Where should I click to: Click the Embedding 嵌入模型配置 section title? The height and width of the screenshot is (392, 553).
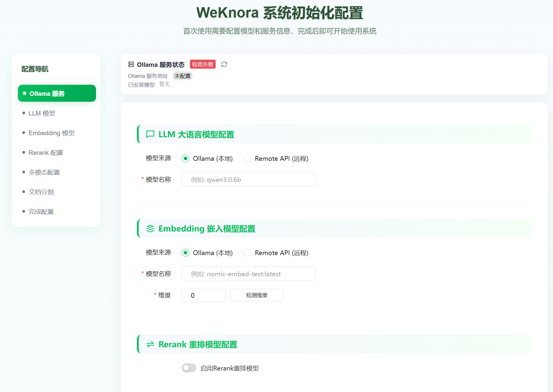(x=207, y=229)
